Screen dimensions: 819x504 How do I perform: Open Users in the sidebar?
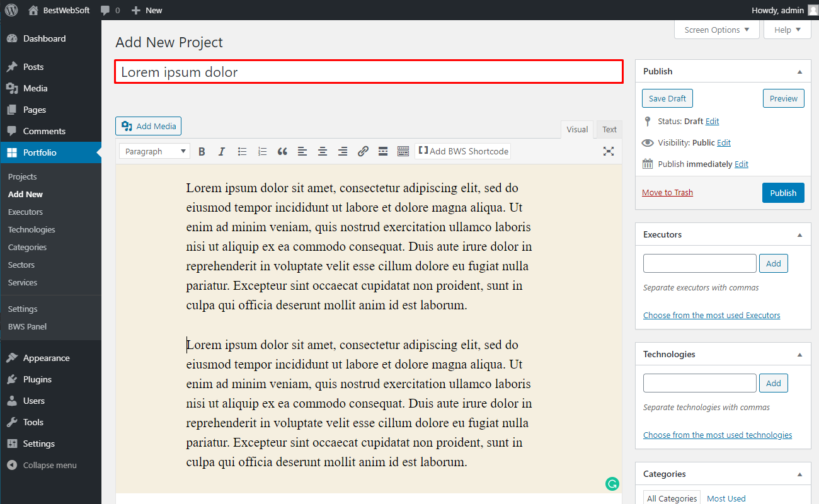coord(50,401)
